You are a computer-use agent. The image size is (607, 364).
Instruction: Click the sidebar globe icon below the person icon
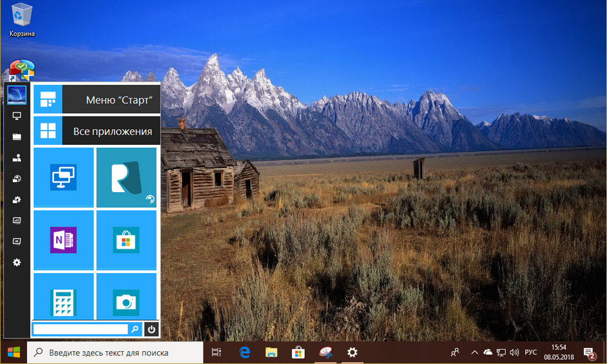point(17,179)
